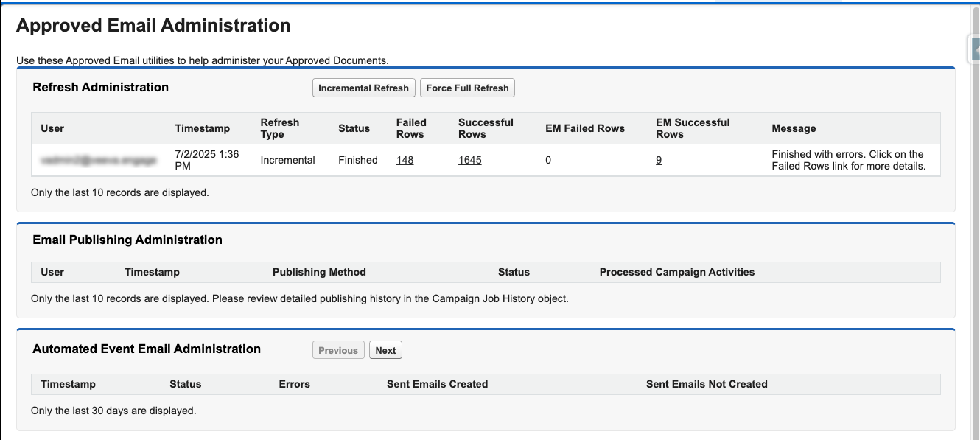This screenshot has height=440, width=980.
Task: Click the vertical page scrollbar
Action: [x=974, y=221]
